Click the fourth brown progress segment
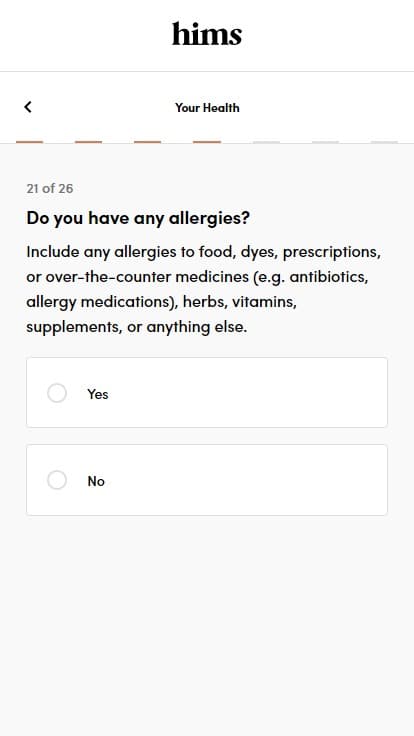414x736 pixels. [x=207, y=142]
